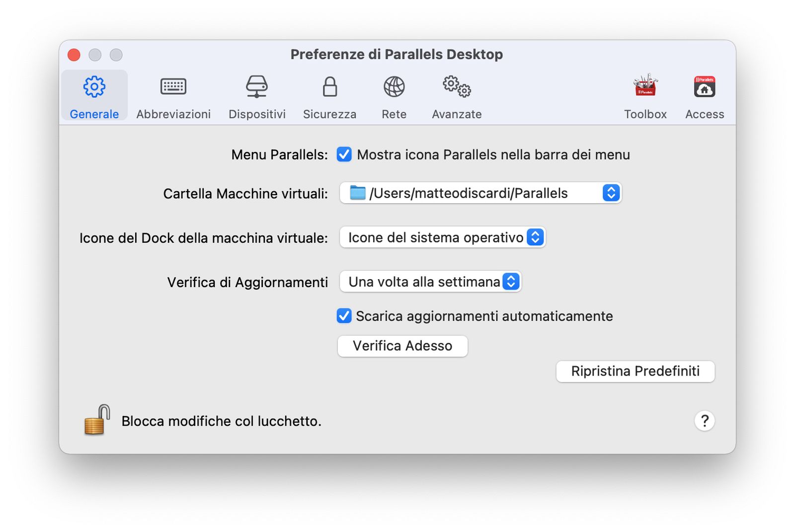Switch to the Sicurezza tab label

coord(330,114)
